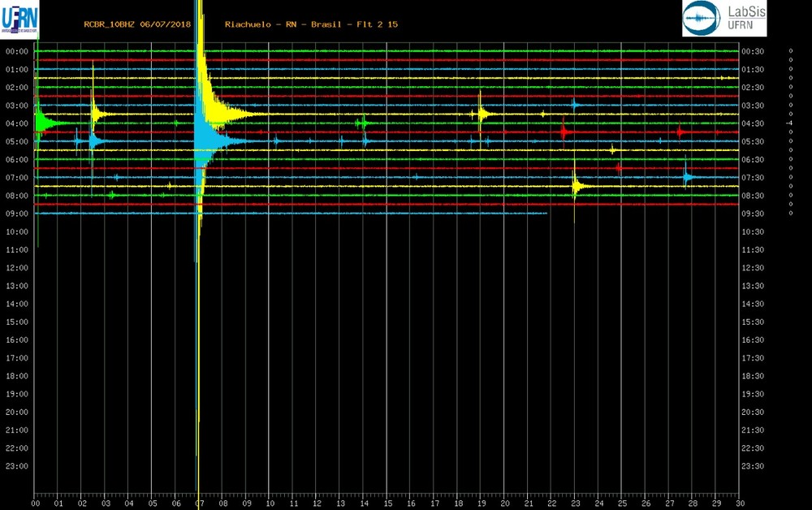Click the yellow event near minute 23 on the 07:30 trace
The width and height of the screenshot is (812, 510).
pyautogui.click(x=577, y=186)
